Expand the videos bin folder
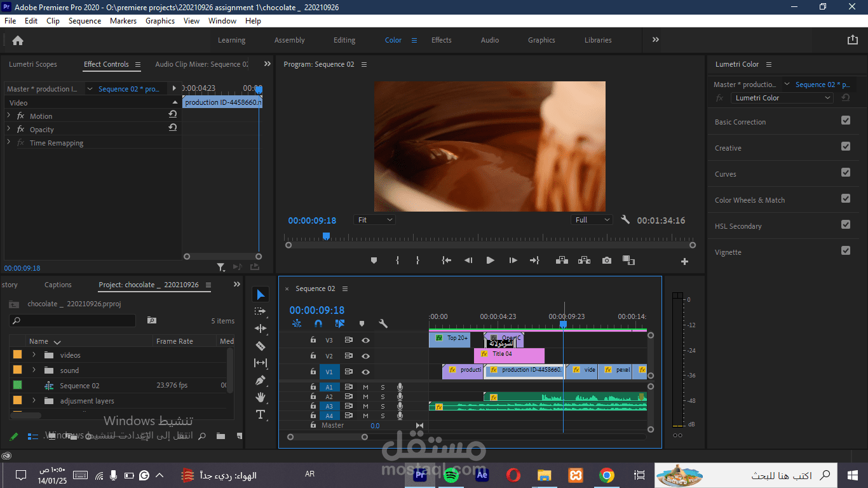This screenshot has width=868, height=488. click(34, 355)
